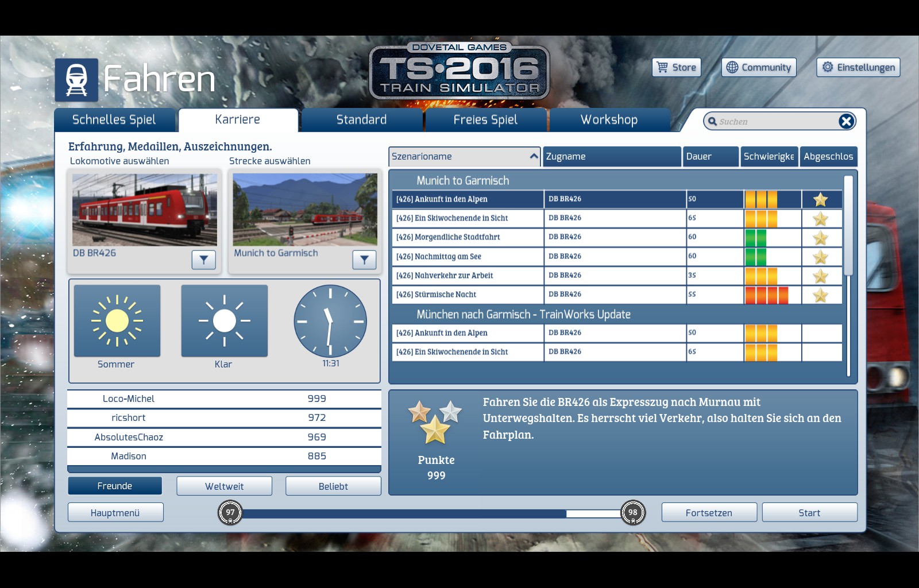This screenshot has width=919, height=588.
Task: Click gold star on Nahverkehr zur Arbeit row
Action: [821, 276]
